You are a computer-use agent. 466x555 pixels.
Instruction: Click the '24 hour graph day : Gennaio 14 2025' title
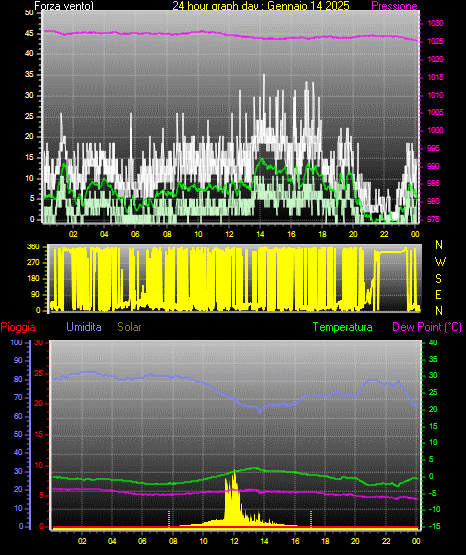(x=261, y=6)
